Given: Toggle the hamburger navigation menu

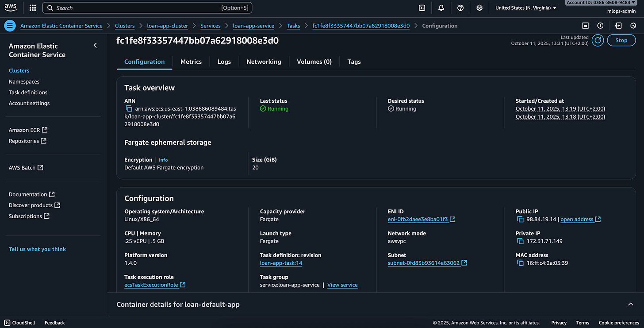Looking at the screenshot, I should tap(10, 26).
